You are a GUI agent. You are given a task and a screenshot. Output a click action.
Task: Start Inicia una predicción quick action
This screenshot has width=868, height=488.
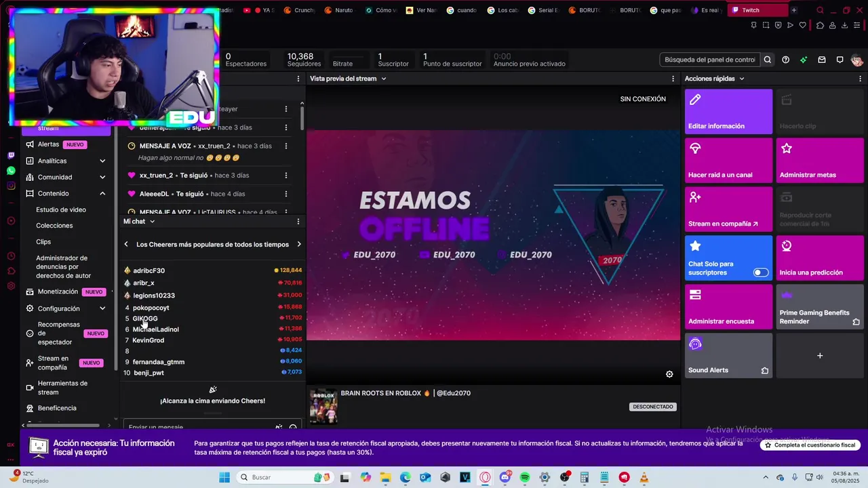coord(820,258)
